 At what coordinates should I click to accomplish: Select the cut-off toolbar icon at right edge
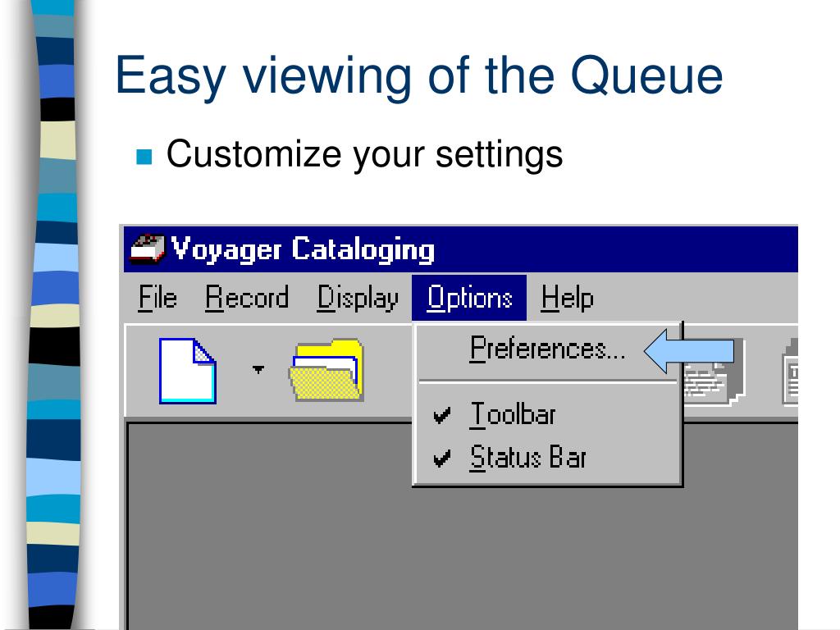pyautogui.click(x=790, y=372)
